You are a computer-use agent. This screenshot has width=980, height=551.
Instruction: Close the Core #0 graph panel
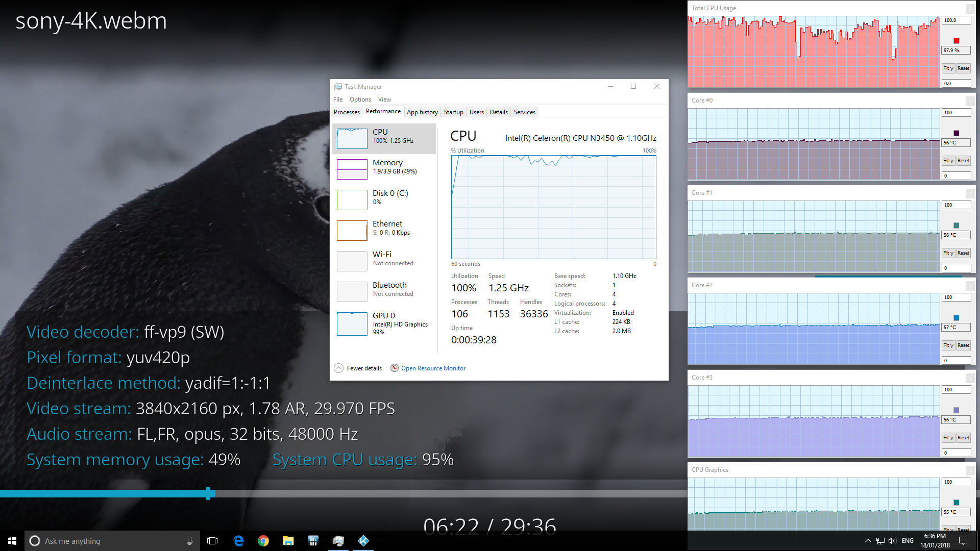click(x=970, y=101)
